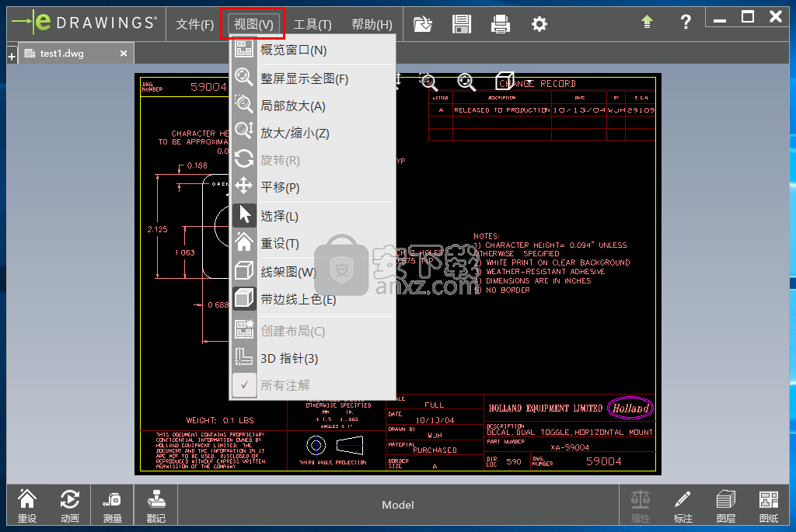This screenshot has width=796, height=532.
Task: Choose 局部放大(A) from view menu
Action: pyautogui.click(x=312, y=106)
